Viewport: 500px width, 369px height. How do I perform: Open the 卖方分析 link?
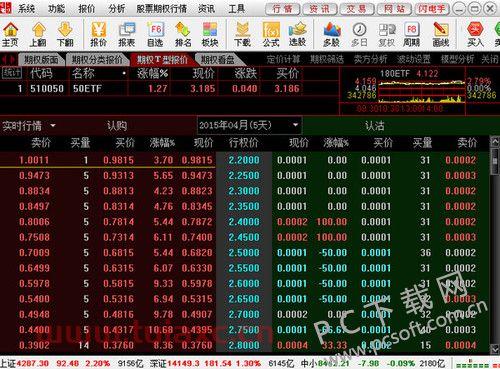tap(370, 60)
